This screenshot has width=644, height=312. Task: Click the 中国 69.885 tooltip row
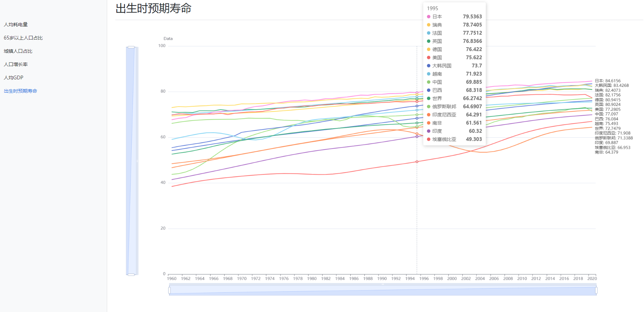[x=455, y=82]
